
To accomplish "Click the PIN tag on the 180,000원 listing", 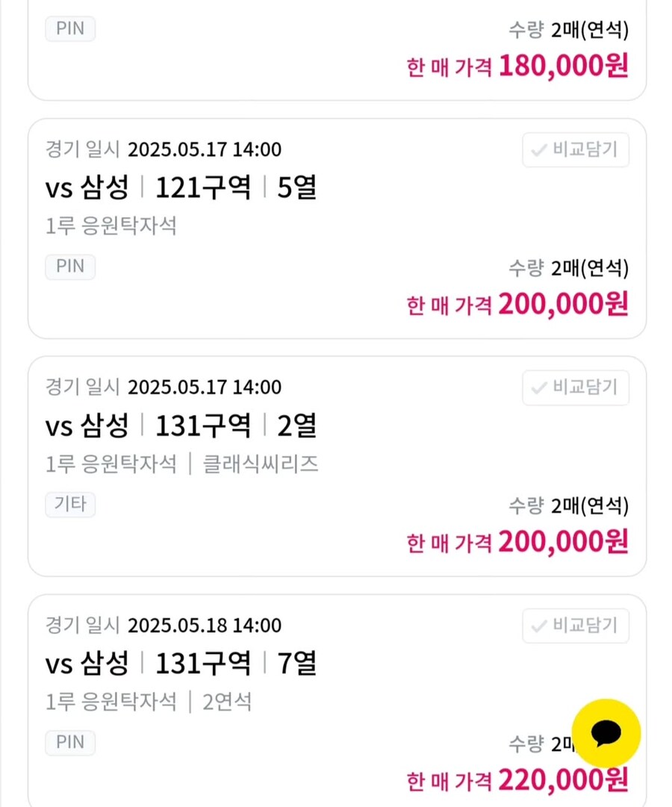I will tap(70, 29).
